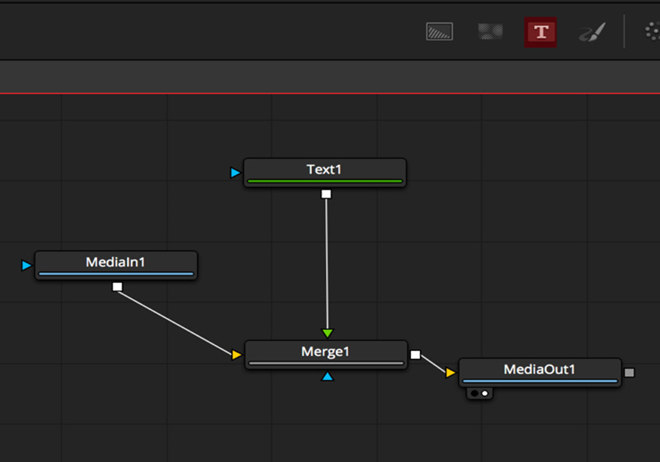
Task: Click the white output square of MediaIn1
Action: (x=117, y=287)
